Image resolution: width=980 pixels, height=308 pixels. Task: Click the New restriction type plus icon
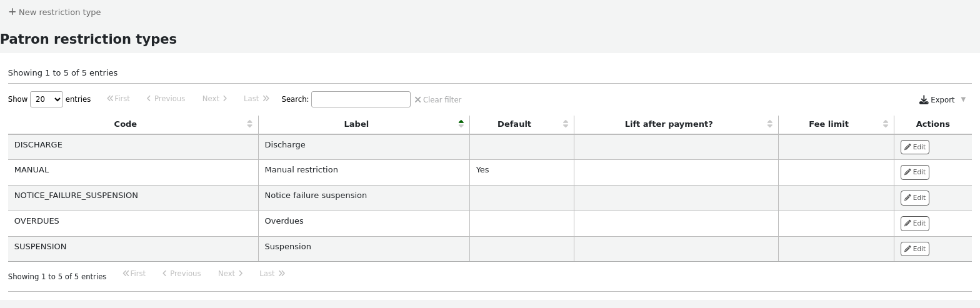[12, 12]
